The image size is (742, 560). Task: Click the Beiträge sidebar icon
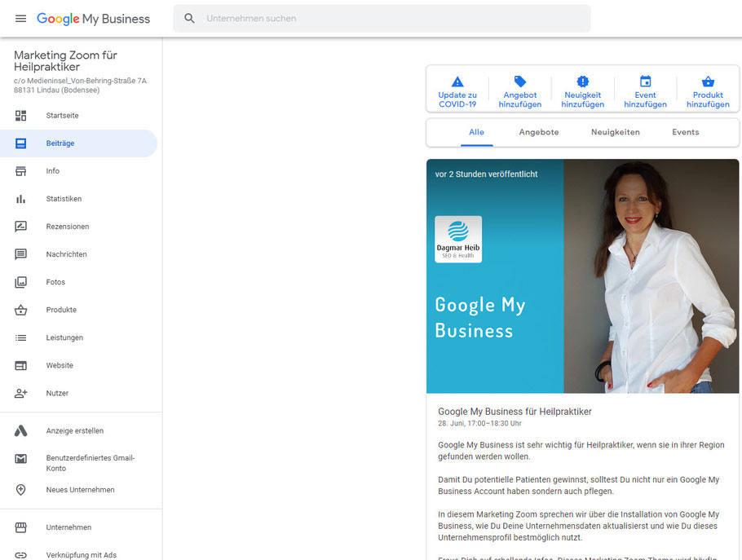point(21,143)
